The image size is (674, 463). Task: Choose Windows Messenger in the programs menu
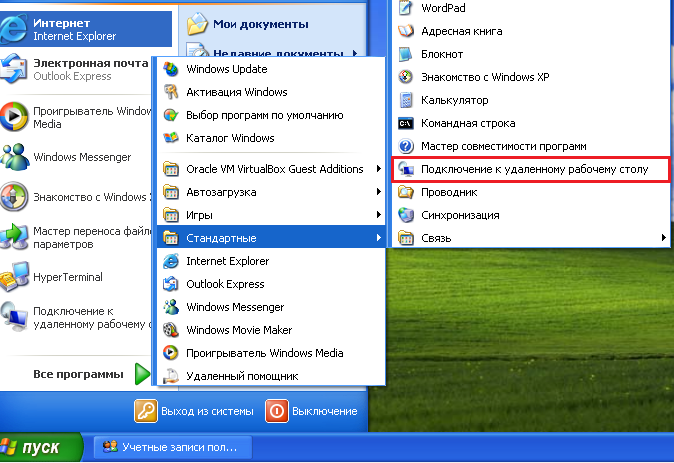pos(271,307)
